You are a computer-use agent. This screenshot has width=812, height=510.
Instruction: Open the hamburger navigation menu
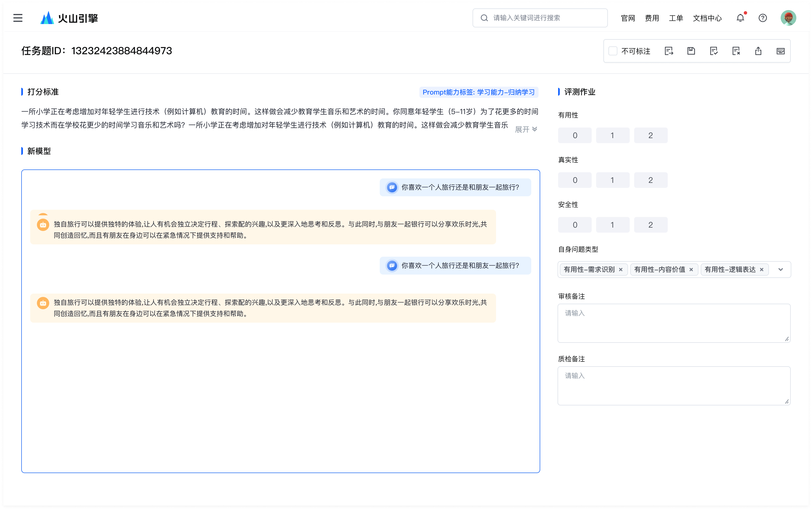coord(18,18)
